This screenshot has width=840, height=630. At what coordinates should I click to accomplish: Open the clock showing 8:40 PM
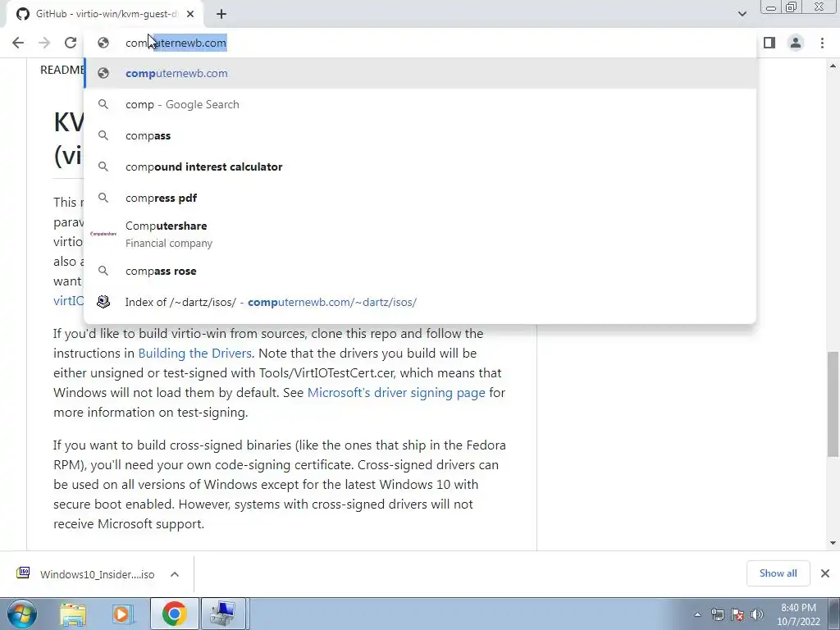[798, 614]
